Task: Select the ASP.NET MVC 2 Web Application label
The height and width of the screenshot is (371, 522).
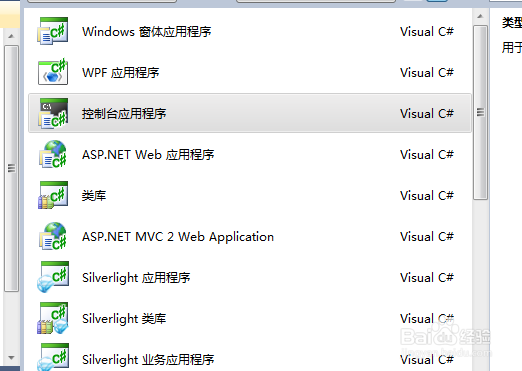Action: tap(178, 237)
